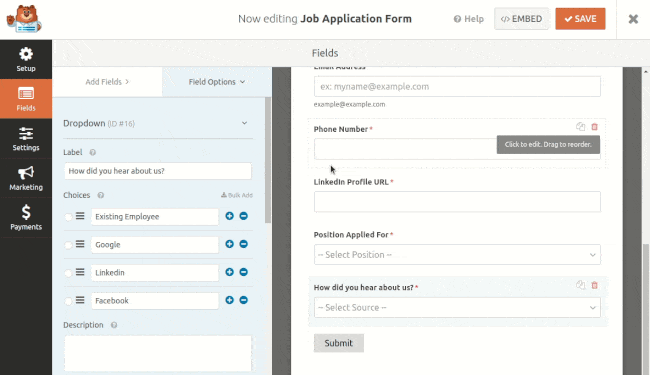650x375 pixels.
Task: Remove the Facebook choice
Action: [244, 300]
